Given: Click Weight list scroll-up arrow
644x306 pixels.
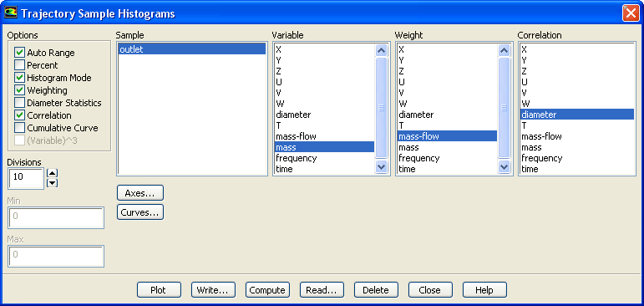Looking at the screenshot, I should point(505,50).
